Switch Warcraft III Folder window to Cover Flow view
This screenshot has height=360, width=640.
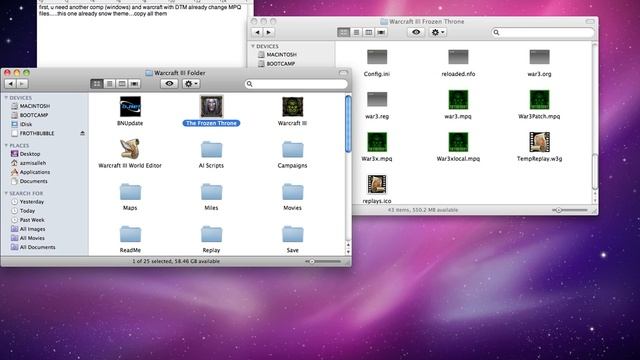(x=134, y=84)
